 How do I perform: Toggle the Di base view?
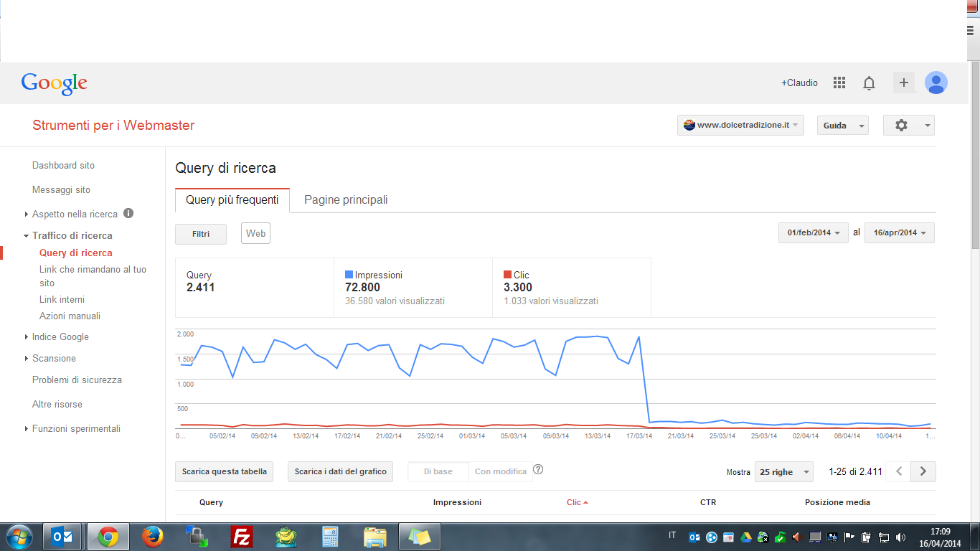[438, 471]
